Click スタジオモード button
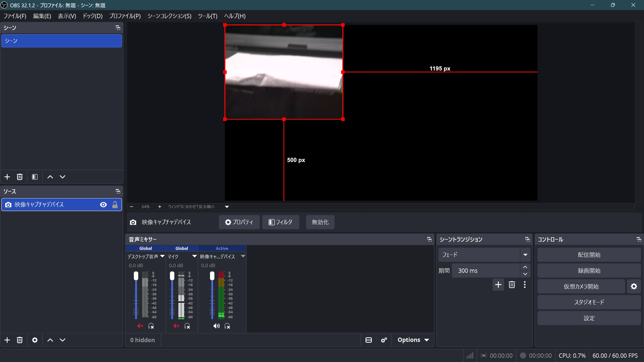This screenshot has width=644, height=362. (589, 302)
